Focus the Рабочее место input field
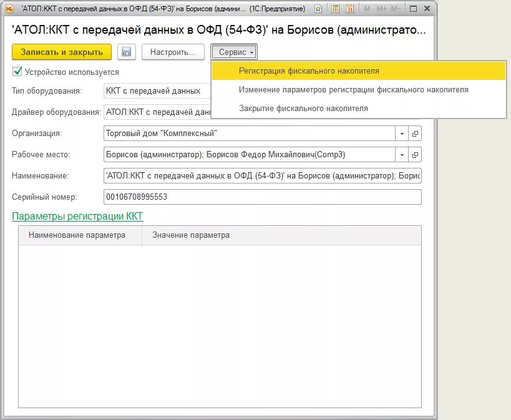The width and height of the screenshot is (511, 420). (250, 155)
